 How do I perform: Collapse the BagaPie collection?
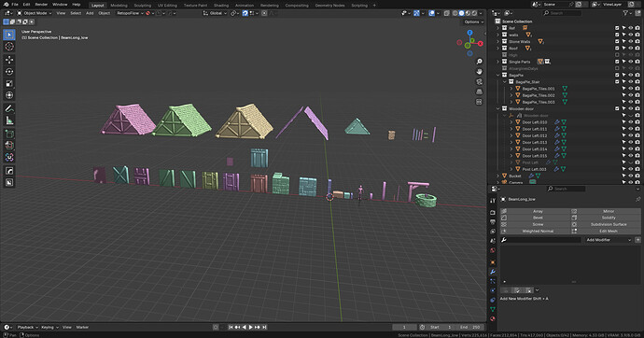coord(498,75)
